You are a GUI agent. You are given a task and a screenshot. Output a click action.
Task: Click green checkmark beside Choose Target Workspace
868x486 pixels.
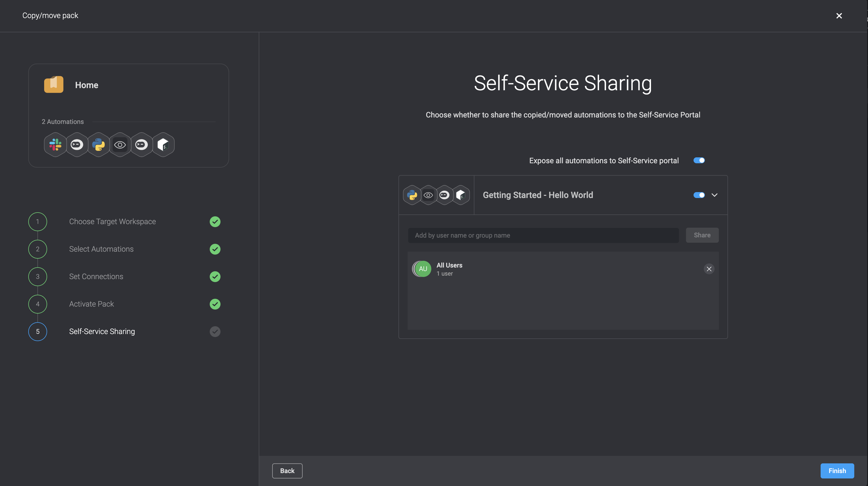click(215, 222)
